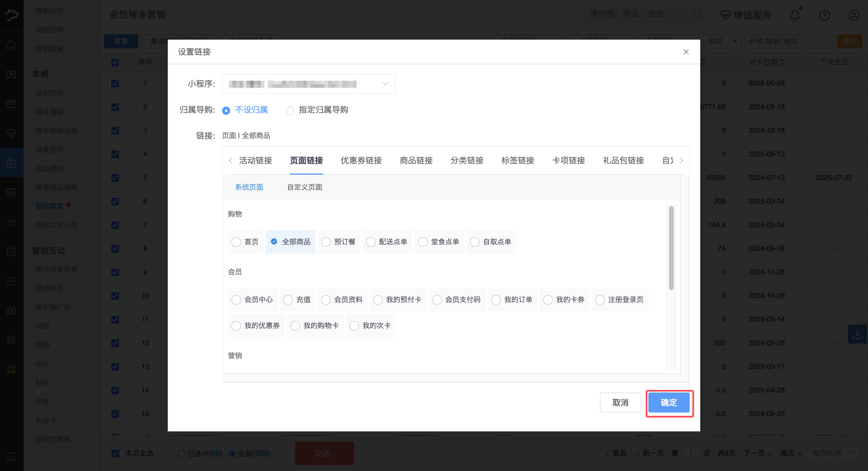This screenshot has height=471, width=868.
Task: Choose 注册登录页 page option
Action: coord(620,300)
